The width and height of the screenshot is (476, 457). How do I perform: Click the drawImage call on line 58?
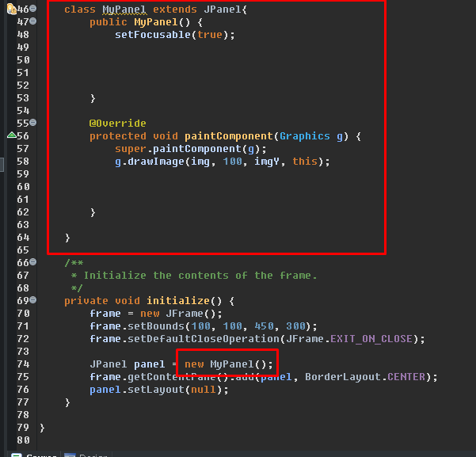[x=156, y=162]
